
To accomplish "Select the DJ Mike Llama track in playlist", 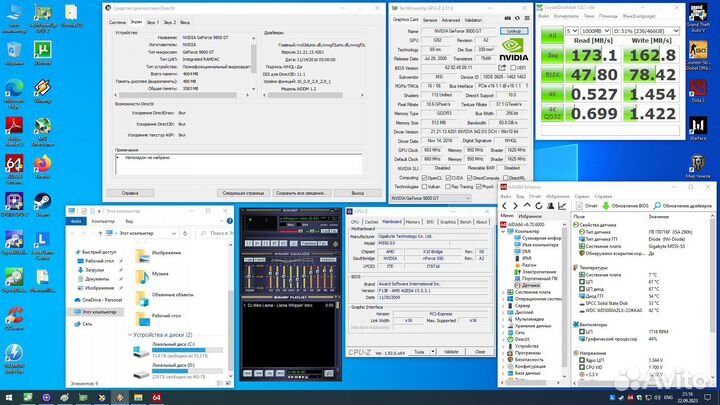I will 289,305.
